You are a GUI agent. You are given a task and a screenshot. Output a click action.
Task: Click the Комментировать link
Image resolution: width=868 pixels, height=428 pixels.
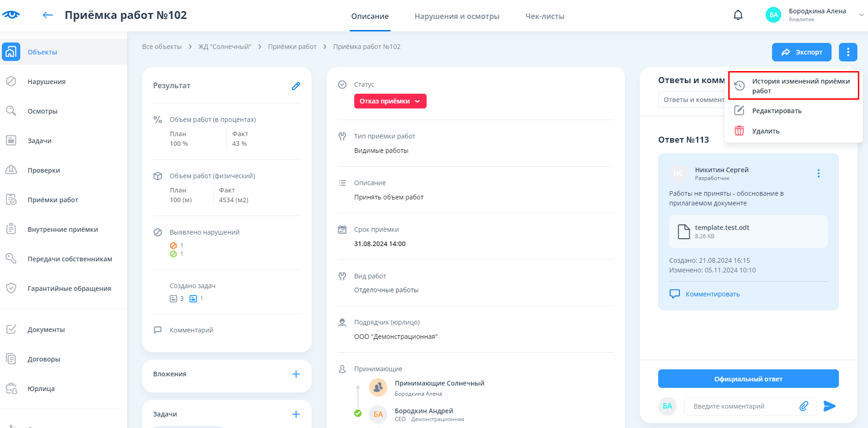coord(712,294)
